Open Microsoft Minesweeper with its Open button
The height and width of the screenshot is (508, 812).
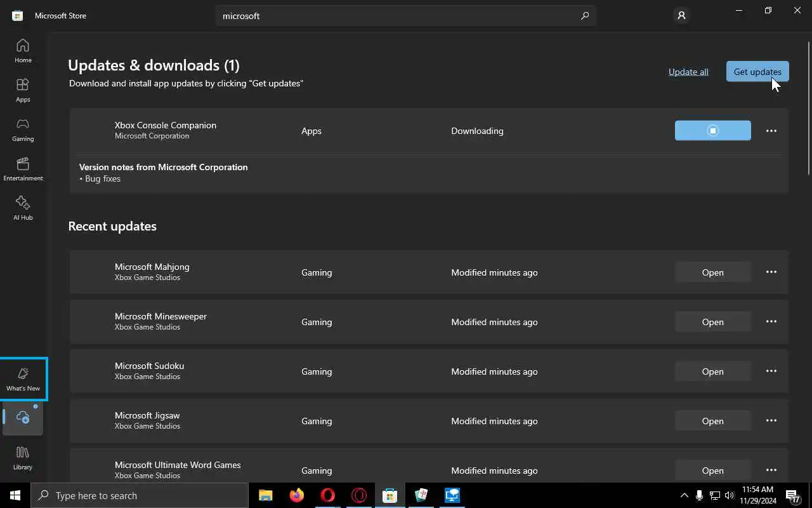click(x=712, y=322)
